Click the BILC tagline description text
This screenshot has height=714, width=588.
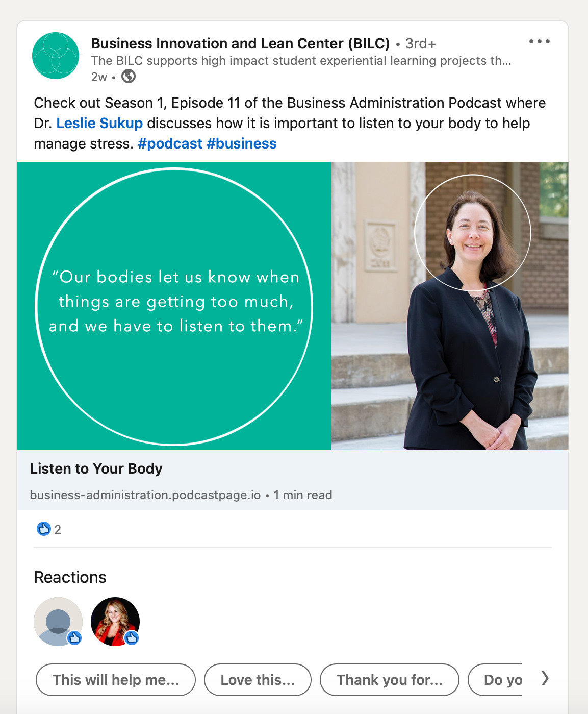click(x=301, y=61)
